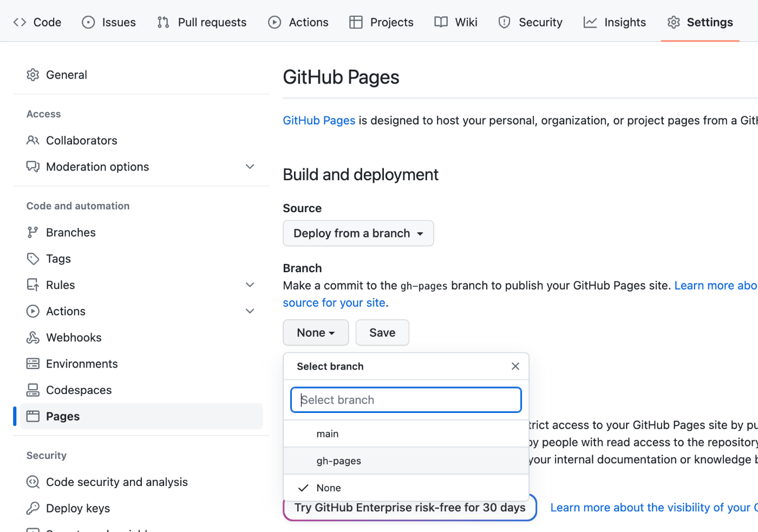The image size is (758, 532).
Task: Click the Environments server icon
Action: (33, 364)
